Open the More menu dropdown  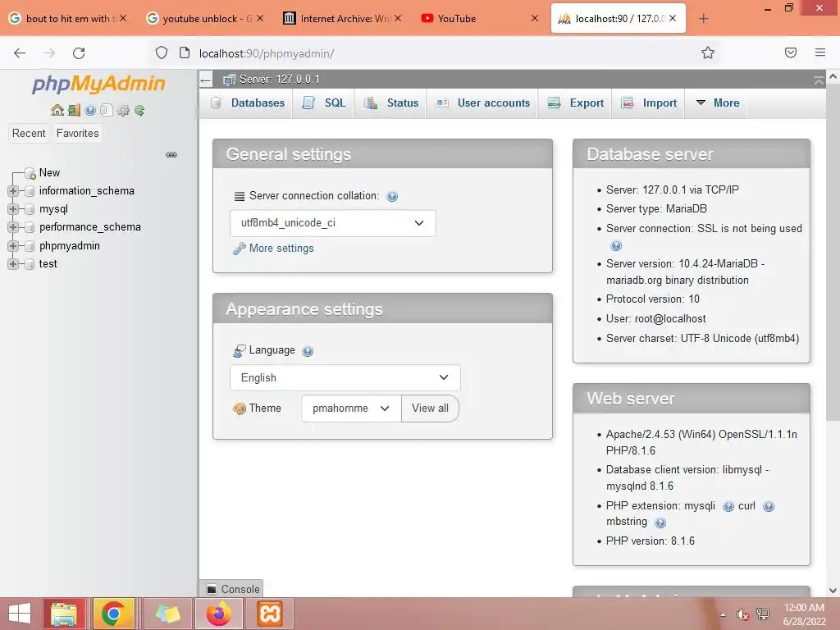click(717, 103)
